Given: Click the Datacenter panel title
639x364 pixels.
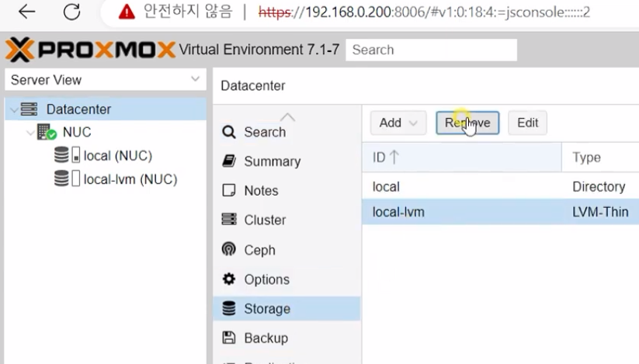Looking at the screenshot, I should [x=252, y=85].
